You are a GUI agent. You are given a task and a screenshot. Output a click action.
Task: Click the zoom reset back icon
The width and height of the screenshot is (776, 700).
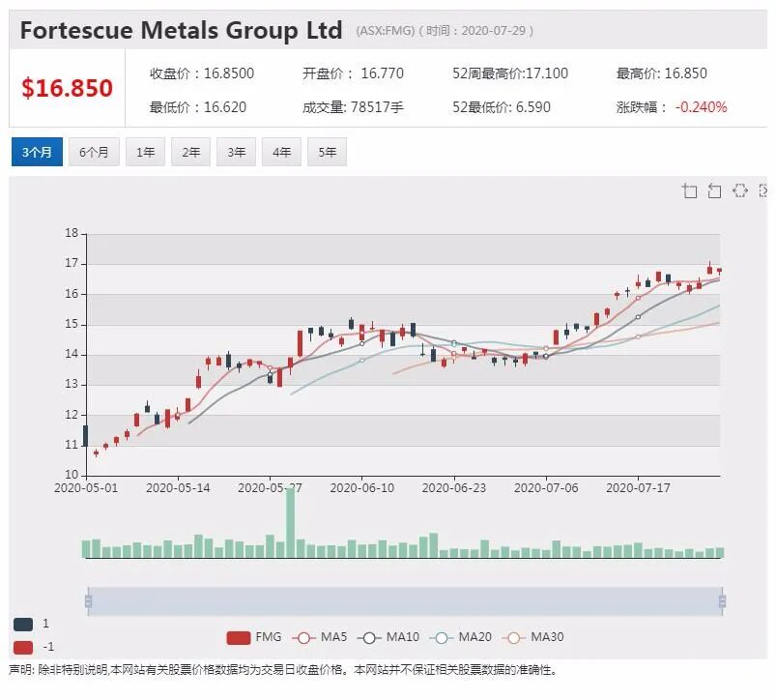pos(714,190)
